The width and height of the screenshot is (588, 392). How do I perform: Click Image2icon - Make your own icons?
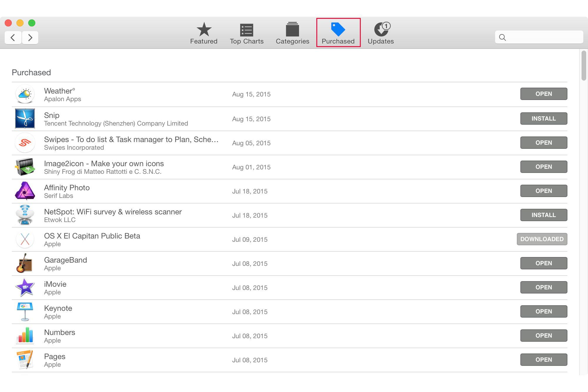104,164
